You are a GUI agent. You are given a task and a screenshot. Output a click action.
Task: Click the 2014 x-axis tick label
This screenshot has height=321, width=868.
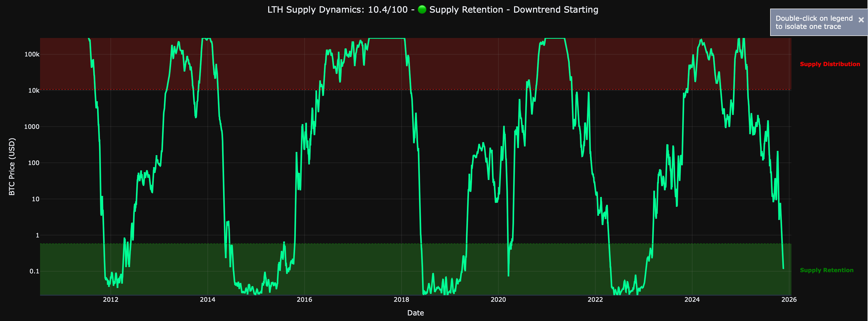pyautogui.click(x=208, y=299)
